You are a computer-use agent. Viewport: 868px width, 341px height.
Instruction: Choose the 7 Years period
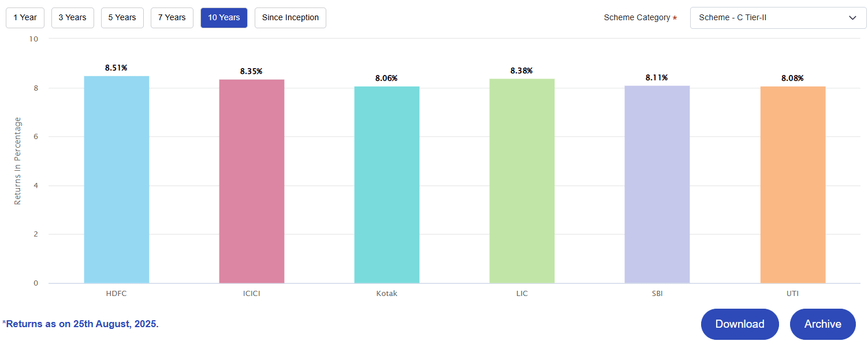click(172, 18)
